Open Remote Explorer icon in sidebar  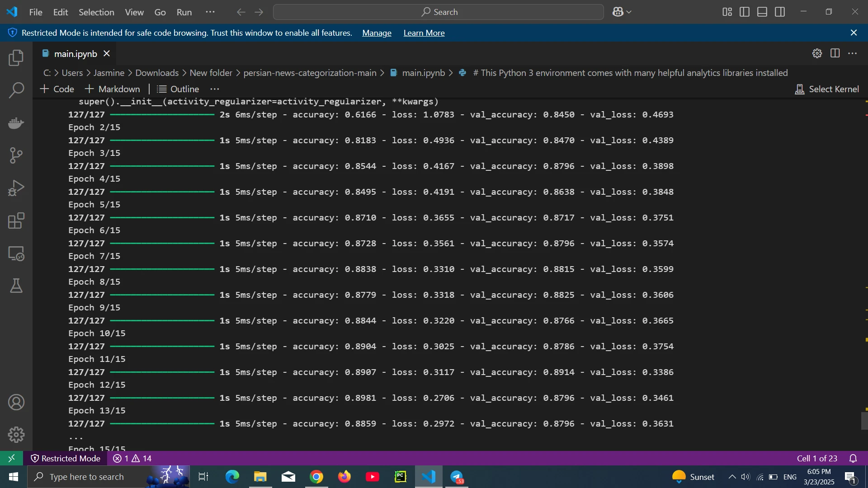tap(16, 253)
